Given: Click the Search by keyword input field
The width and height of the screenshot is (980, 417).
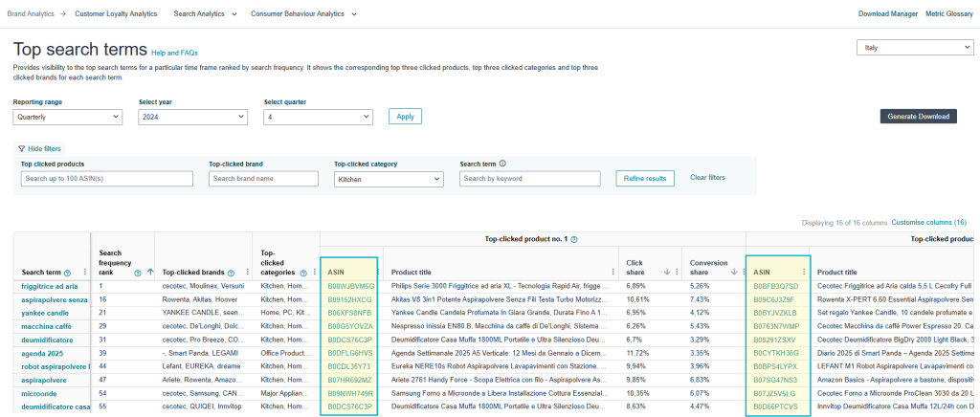Looking at the screenshot, I should tap(529, 179).
